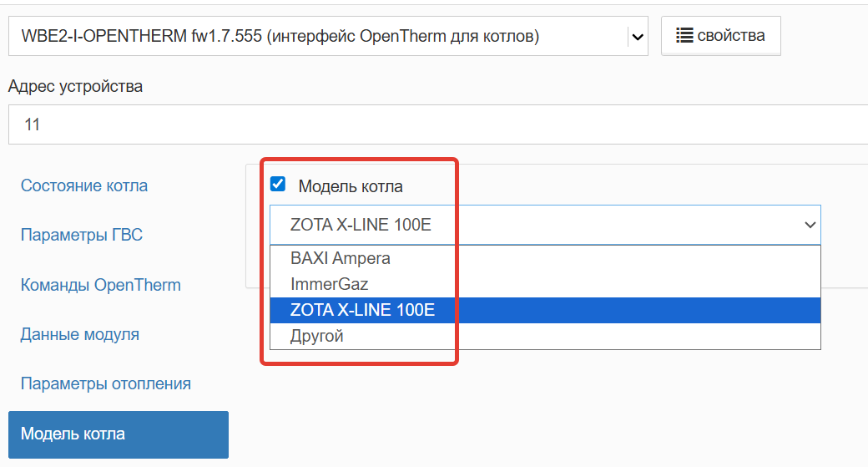Click the Адрес устройства field label

[x=75, y=86]
